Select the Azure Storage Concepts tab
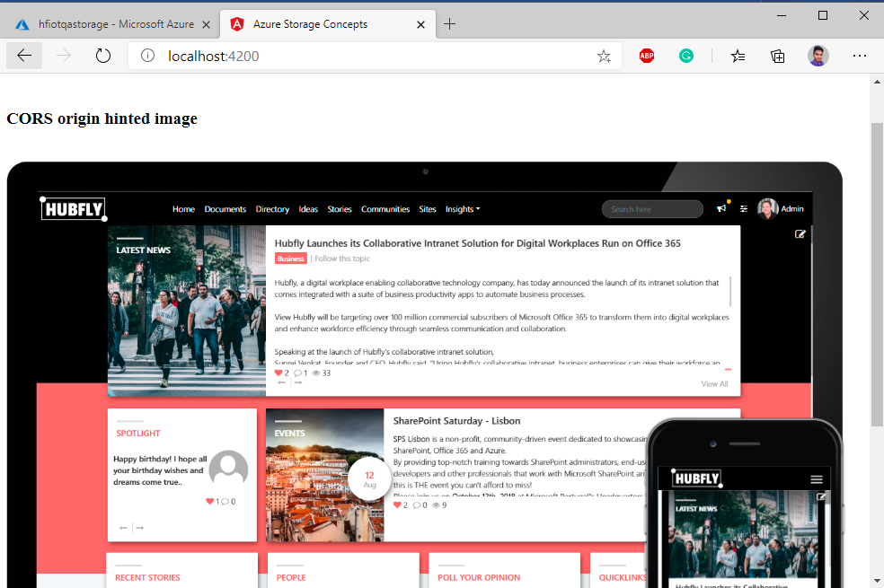Screen dimensions: 884x588 click(x=328, y=24)
